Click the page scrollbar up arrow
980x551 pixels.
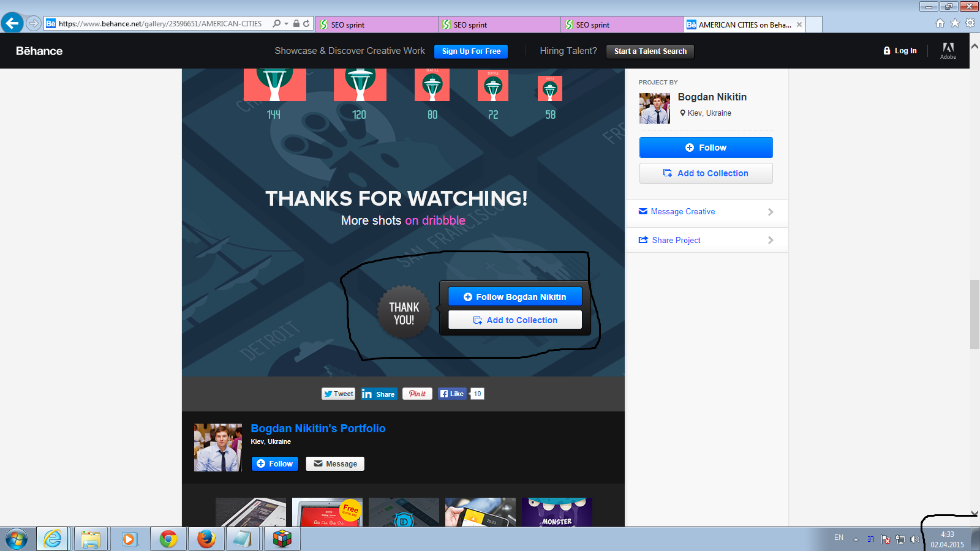point(974,46)
